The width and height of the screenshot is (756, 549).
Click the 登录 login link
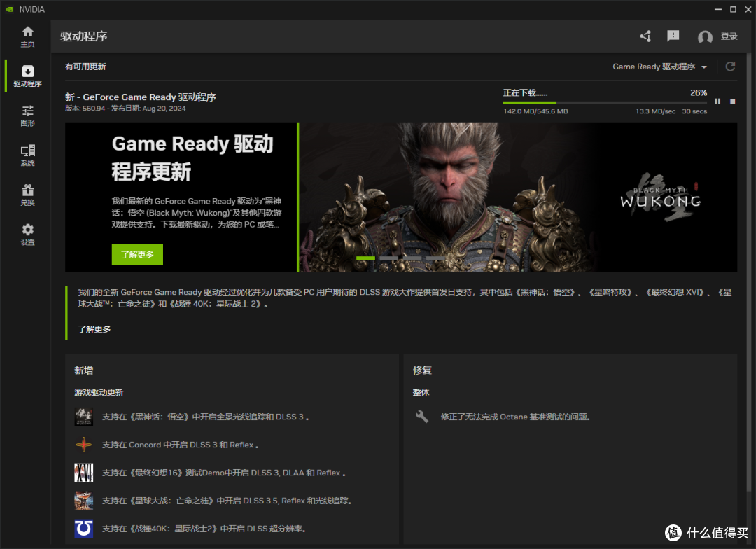(729, 36)
